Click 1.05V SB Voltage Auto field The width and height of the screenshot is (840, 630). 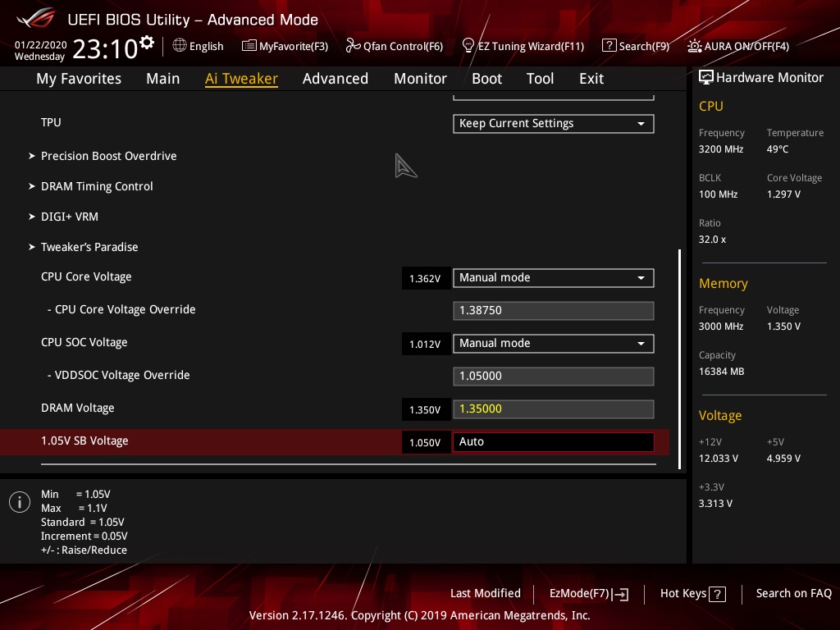[554, 442]
